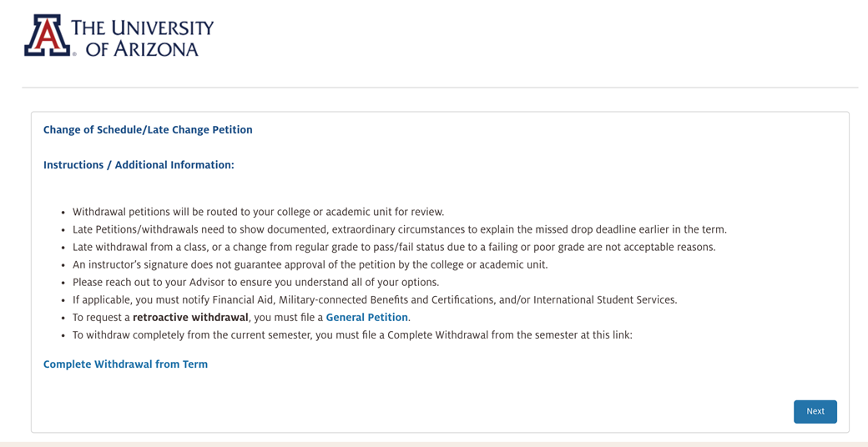Click the bullet about petitions routed to your college

pos(258,212)
